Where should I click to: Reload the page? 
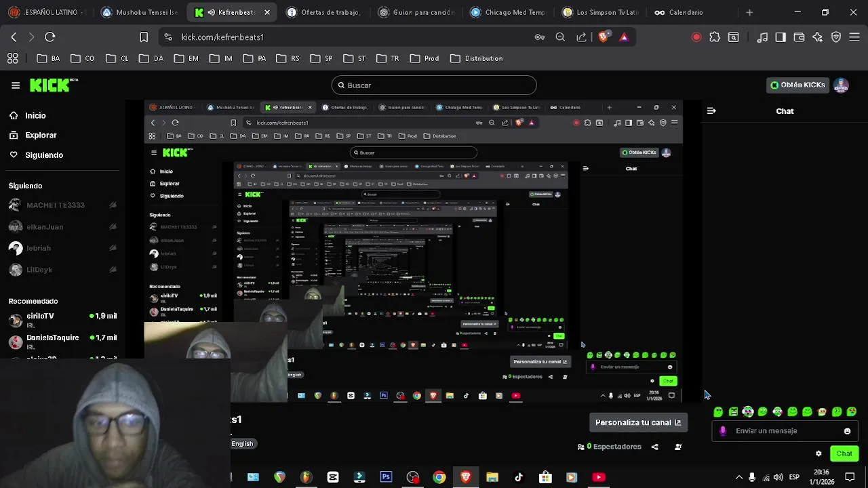(50, 37)
